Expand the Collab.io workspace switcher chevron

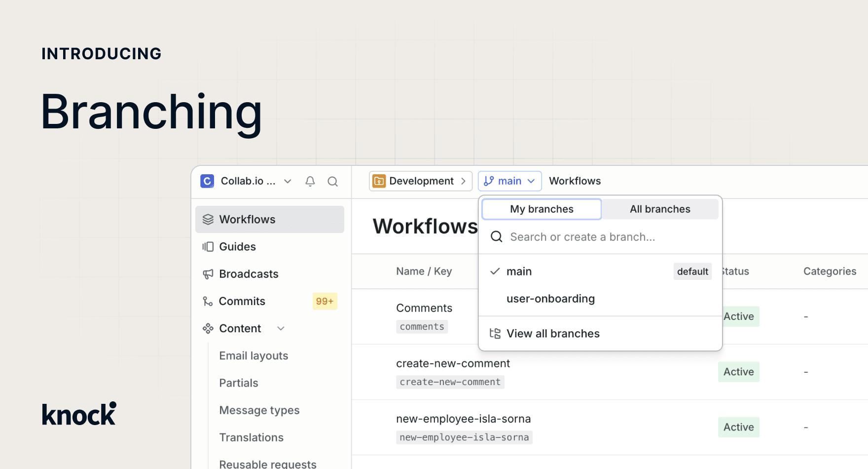click(288, 181)
